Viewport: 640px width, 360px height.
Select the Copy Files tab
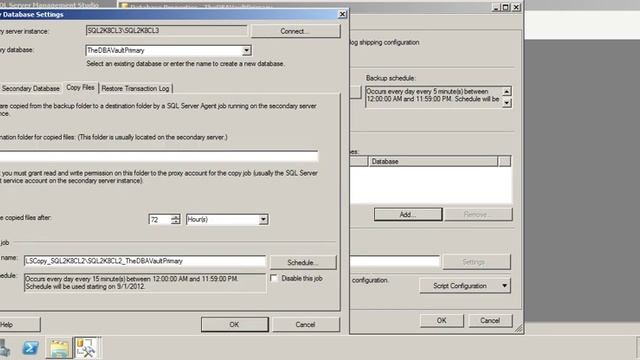pyautogui.click(x=80, y=87)
